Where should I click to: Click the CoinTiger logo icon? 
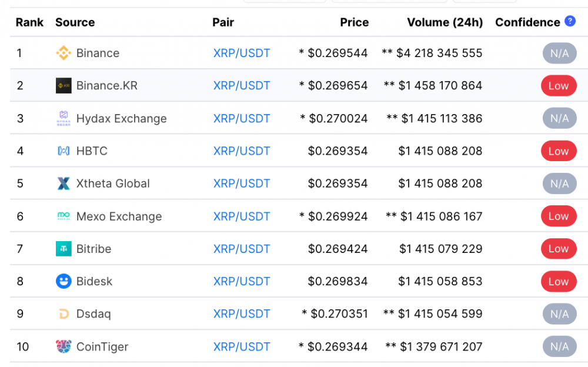[64, 346]
